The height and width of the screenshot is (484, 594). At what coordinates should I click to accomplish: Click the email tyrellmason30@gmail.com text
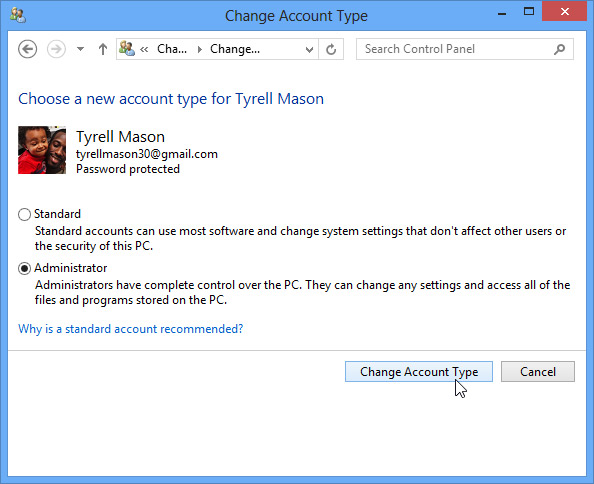click(x=147, y=154)
